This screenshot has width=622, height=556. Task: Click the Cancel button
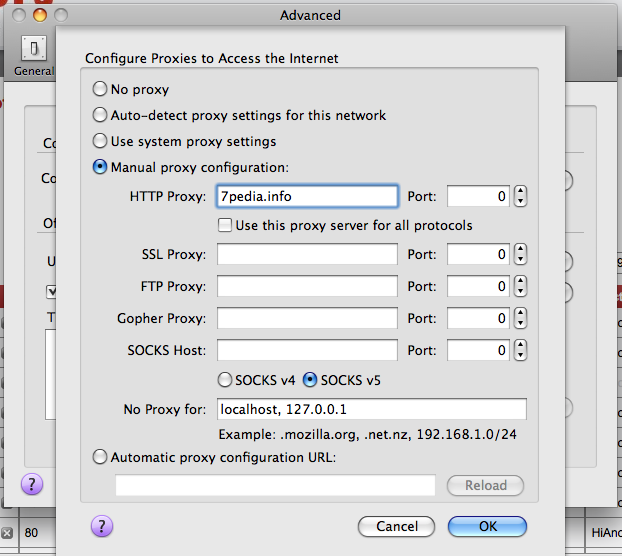click(396, 526)
